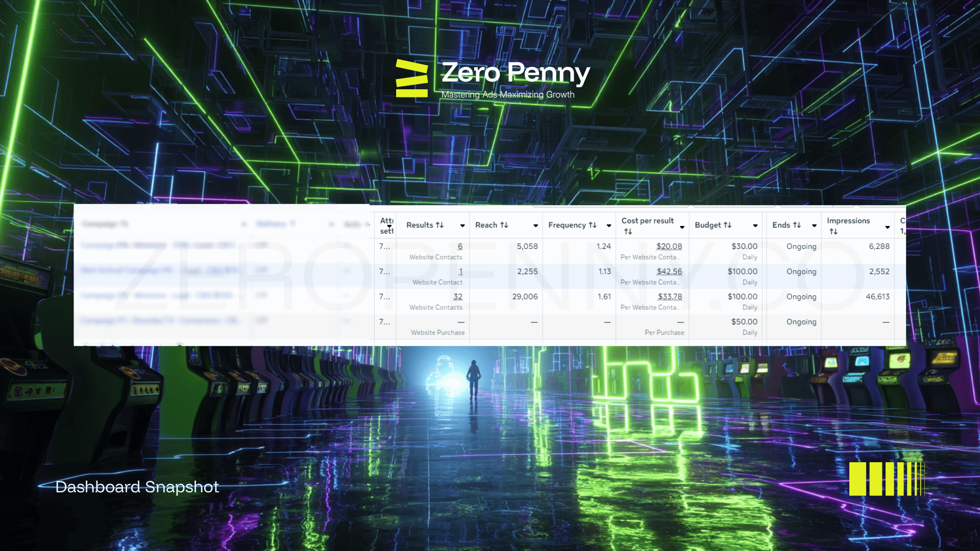Click the Zero Penny logo icon
980x551 pixels.
click(412, 78)
